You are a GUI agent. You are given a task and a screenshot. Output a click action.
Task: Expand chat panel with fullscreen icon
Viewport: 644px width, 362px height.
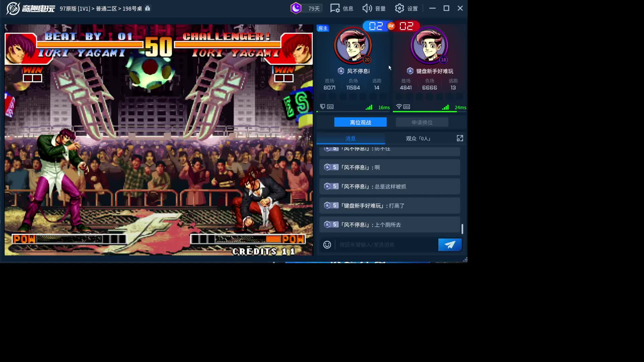[x=460, y=138]
